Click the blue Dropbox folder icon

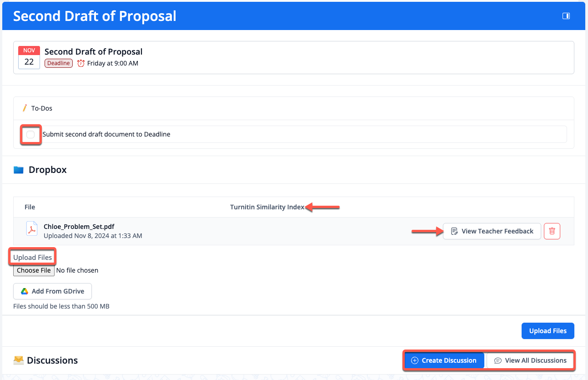[x=19, y=170]
